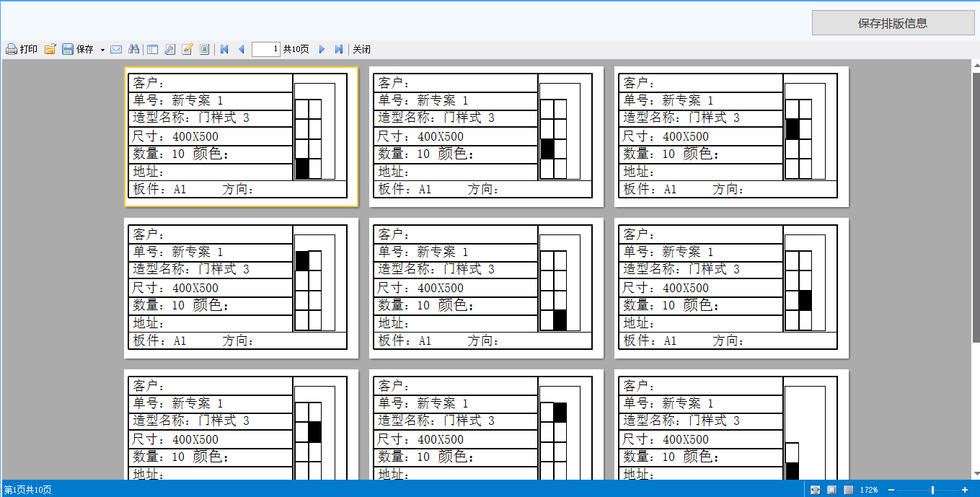Select the right label page in middle row
Image resolution: width=980 pixels, height=497 pixels.
[732, 289]
